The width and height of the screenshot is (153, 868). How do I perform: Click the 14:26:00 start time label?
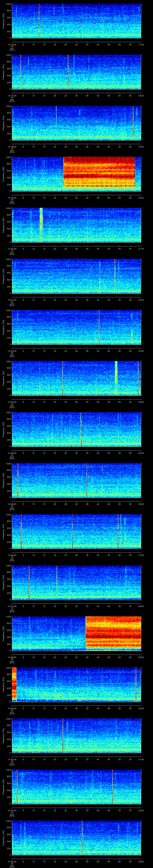[x=12, y=555]
